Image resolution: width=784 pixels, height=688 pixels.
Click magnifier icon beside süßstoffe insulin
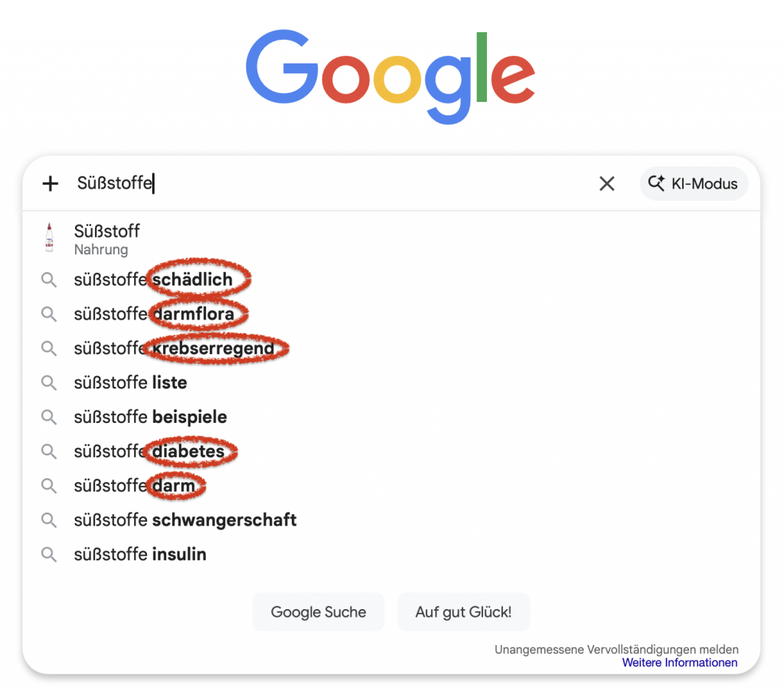[x=49, y=555]
